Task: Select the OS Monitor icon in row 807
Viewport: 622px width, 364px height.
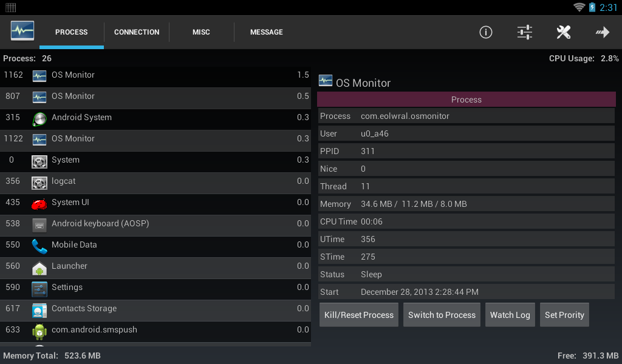Action: (39, 97)
